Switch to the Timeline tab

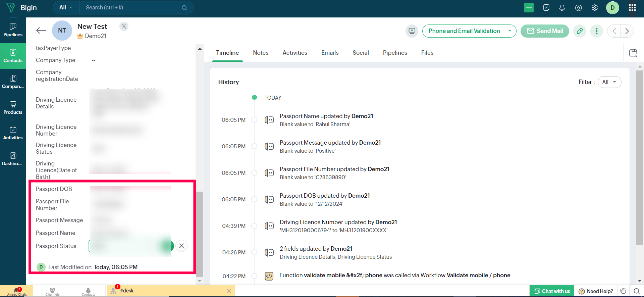click(227, 53)
